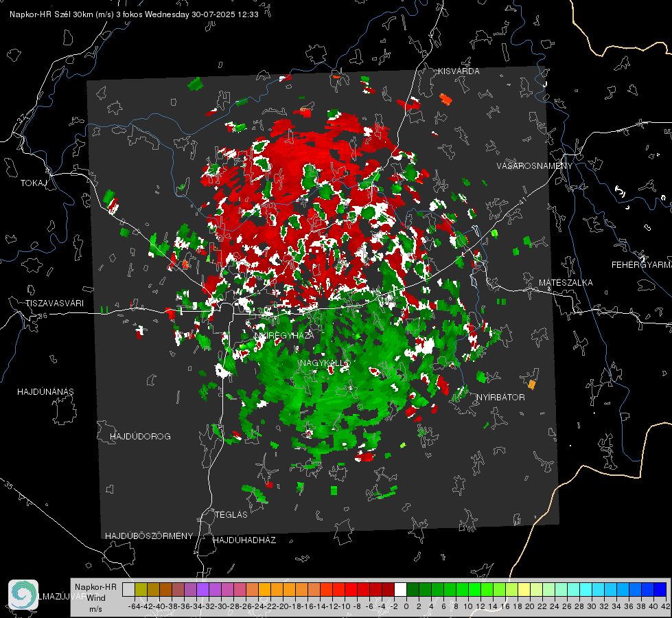Screen dimensions: 672x618
Task: Click the HAJDÚBÖSZÖRMÉNY city label
Action: click(x=149, y=536)
